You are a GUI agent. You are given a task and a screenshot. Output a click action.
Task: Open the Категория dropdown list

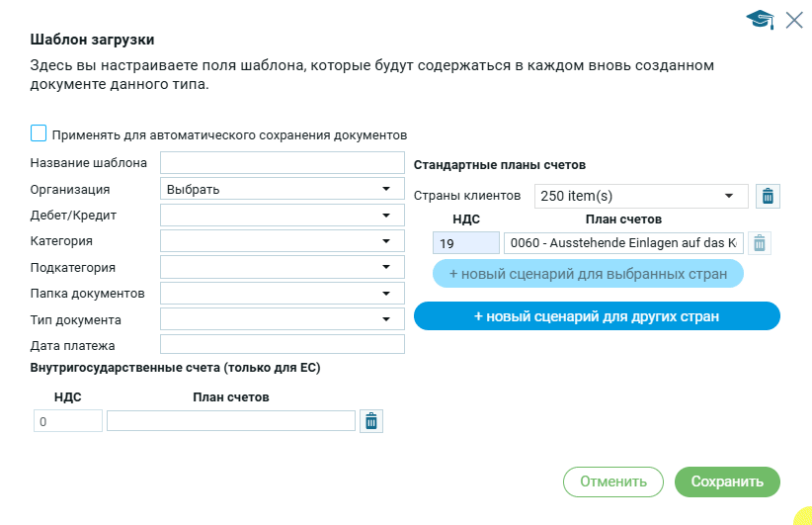point(282,240)
